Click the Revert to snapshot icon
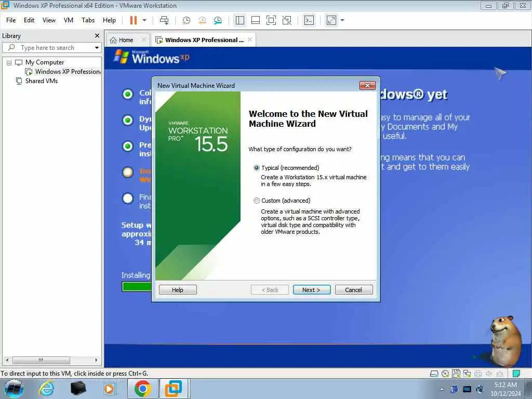Screen dimensions: 532x399 pyautogui.click(x=202, y=20)
